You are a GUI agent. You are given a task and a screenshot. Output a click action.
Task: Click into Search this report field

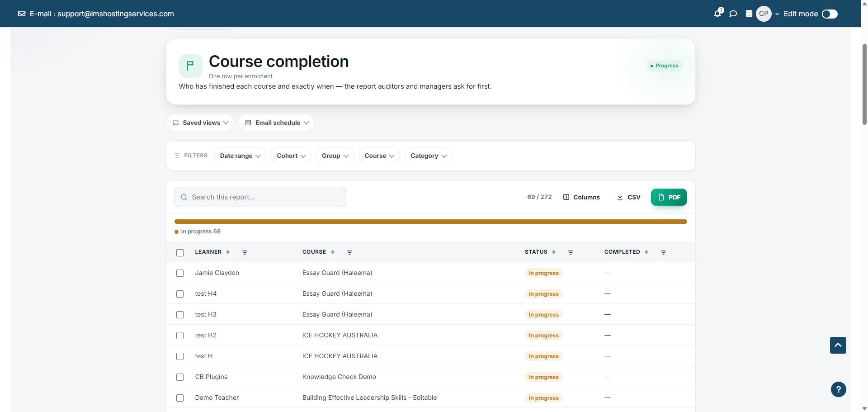coord(260,197)
